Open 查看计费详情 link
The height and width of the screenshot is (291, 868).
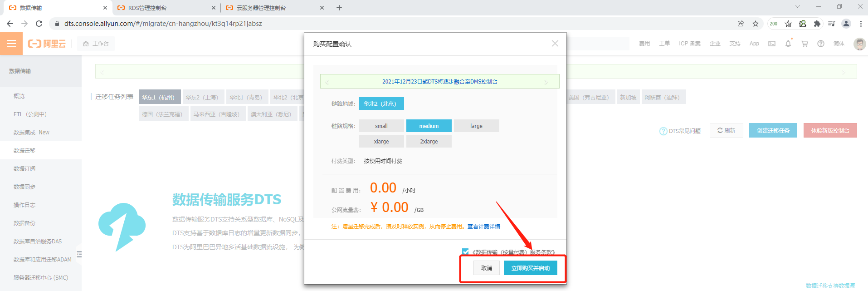pos(484,227)
